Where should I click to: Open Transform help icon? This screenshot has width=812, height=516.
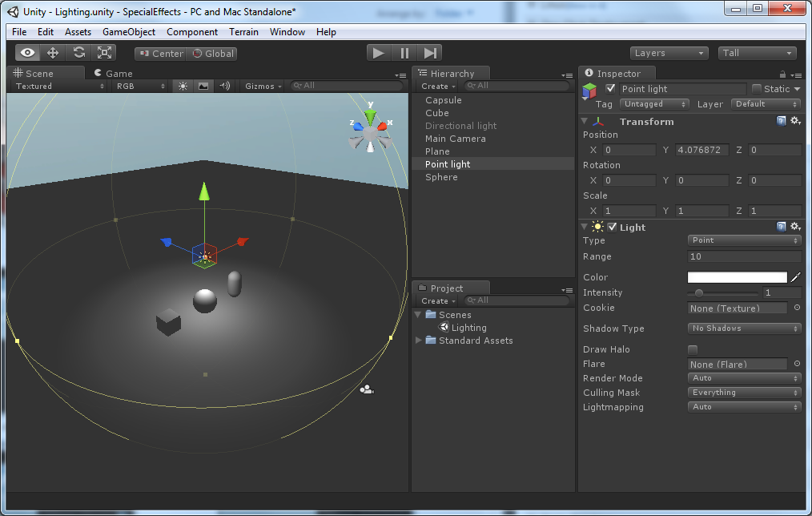tap(781, 121)
